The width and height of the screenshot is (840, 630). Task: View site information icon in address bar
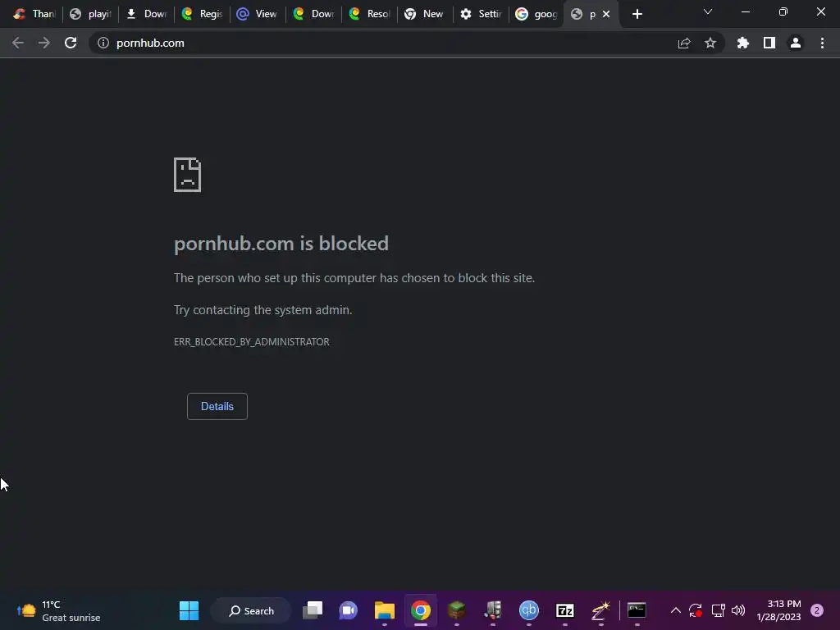(103, 43)
